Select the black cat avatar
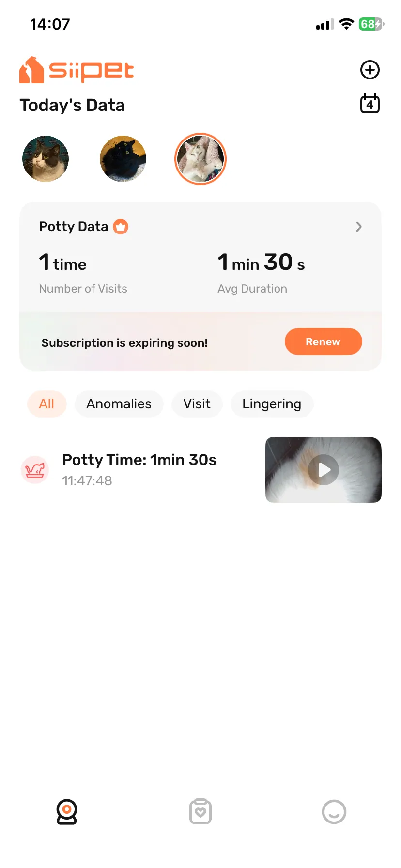Screen dimensions: 401x868 coord(123,159)
